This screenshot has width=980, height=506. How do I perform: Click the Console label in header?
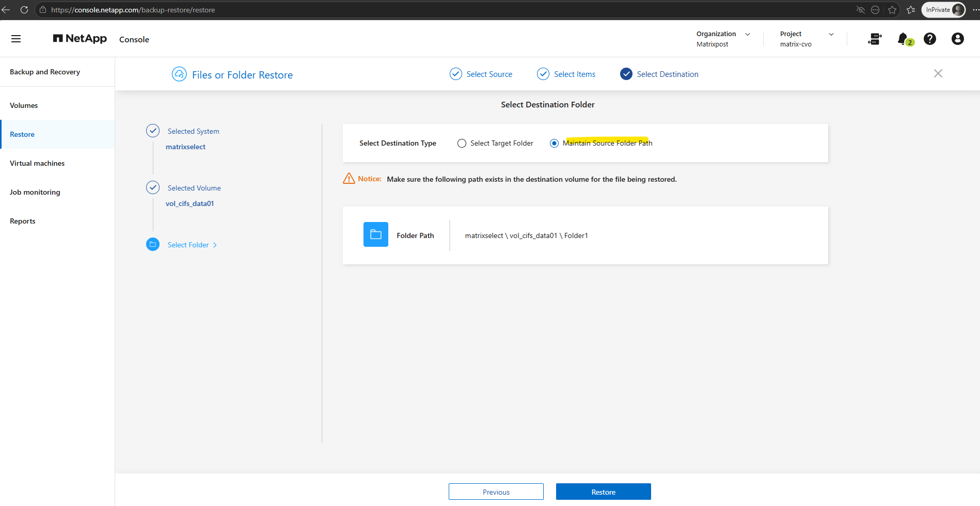point(134,40)
